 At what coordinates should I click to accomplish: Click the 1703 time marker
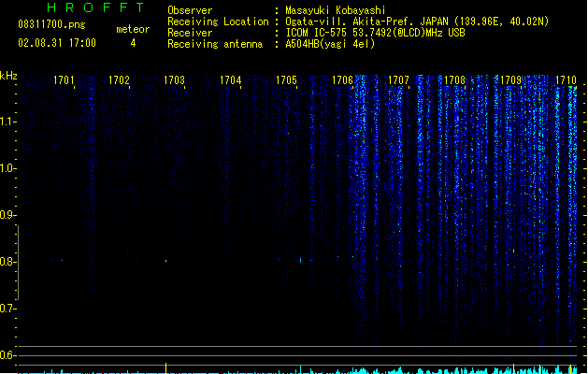coord(175,80)
